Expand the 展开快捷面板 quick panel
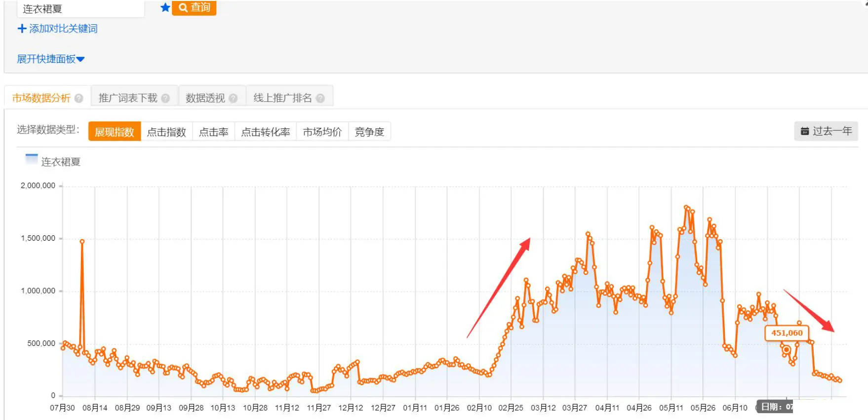Screen dimensions: 868x420 (x=50, y=59)
